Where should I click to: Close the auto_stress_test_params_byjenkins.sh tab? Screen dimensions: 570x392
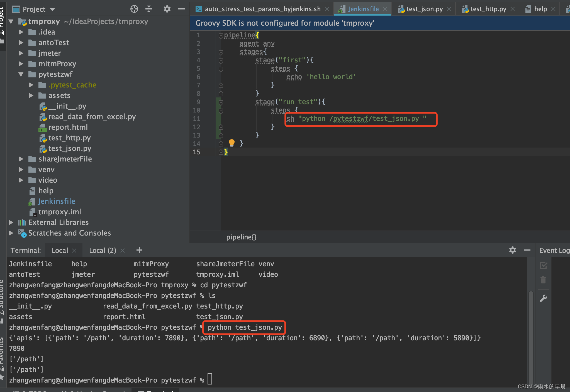[x=327, y=9]
